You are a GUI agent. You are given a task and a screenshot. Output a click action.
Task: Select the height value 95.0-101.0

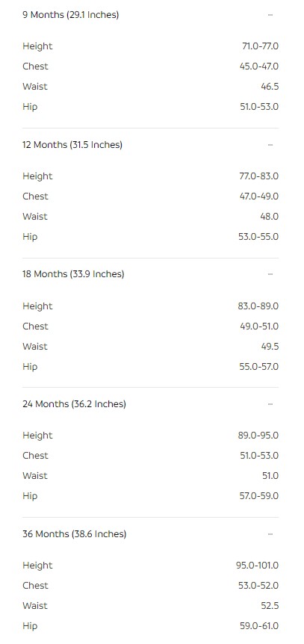(x=257, y=565)
